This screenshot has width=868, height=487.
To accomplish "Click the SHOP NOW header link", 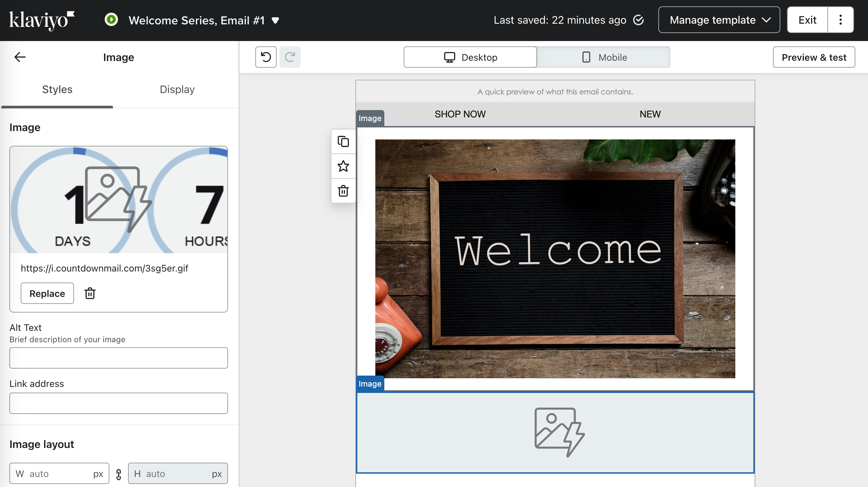I will coord(460,114).
